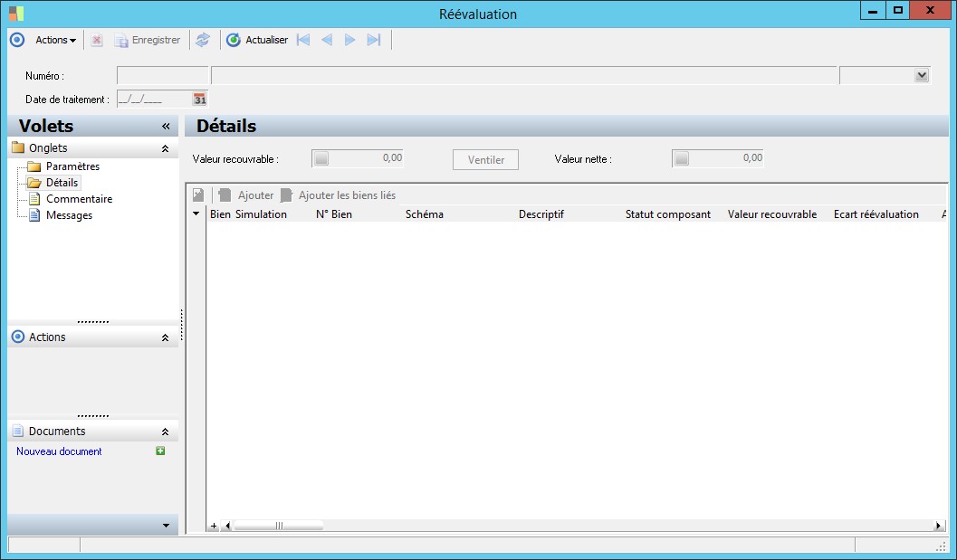Toggle the Valeur nette checkbox

coord(681,158)
